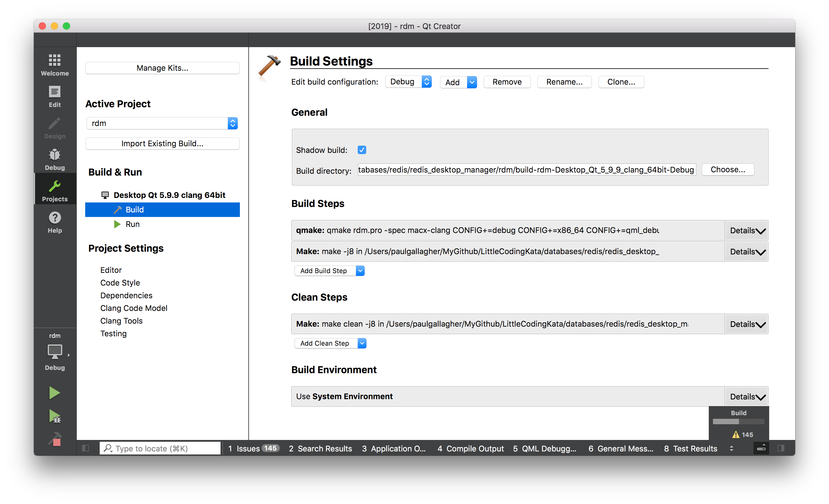Open the QML Debugger pane

point(544,448)
